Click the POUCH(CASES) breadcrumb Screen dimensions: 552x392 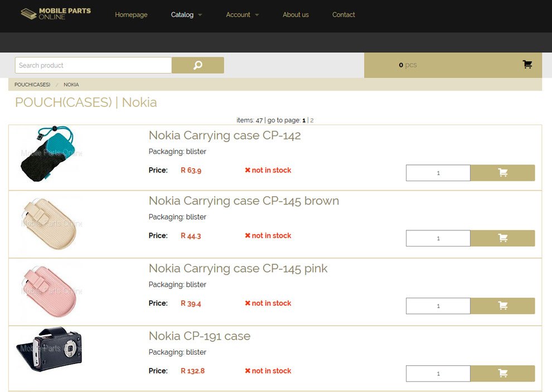[x=32, y=85]
